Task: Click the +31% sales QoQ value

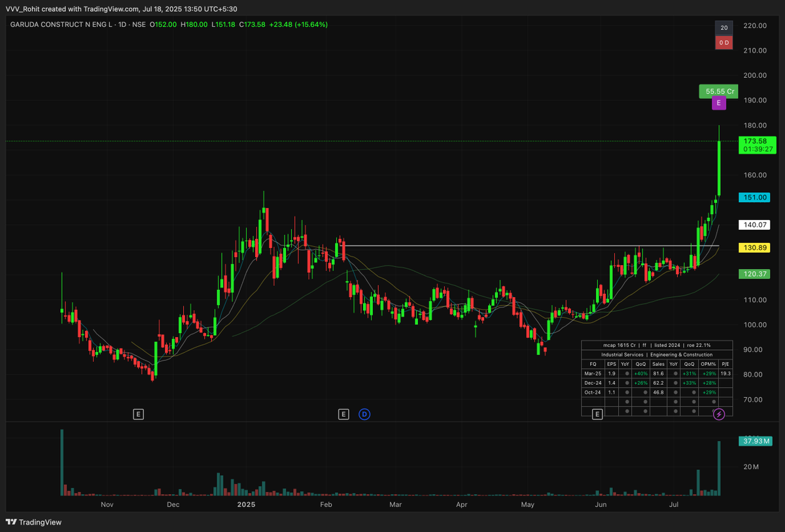Action: point(689,373)
